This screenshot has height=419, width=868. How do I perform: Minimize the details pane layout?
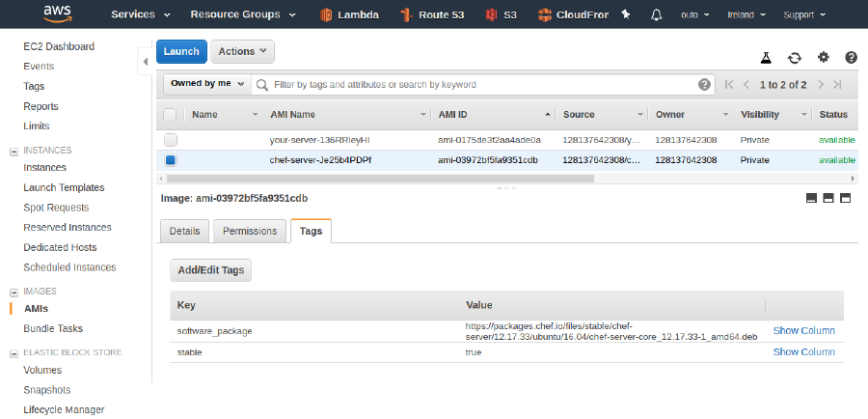click(x=811, y=198)
